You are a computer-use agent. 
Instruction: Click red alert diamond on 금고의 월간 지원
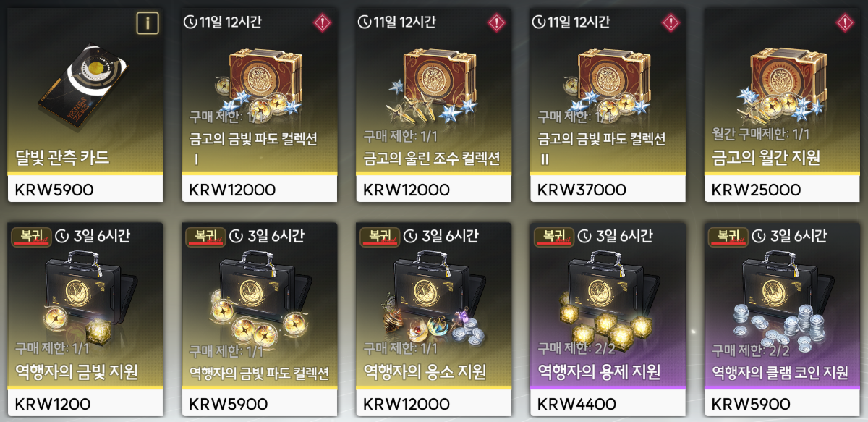click(x=845, y=22)
